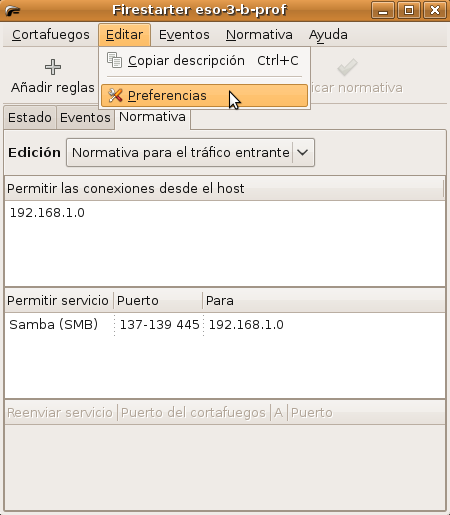Open the Cortafuegos menu
The width and height of the screenshot is (450, 515).
pyautogui.click(x=51, y=35)
